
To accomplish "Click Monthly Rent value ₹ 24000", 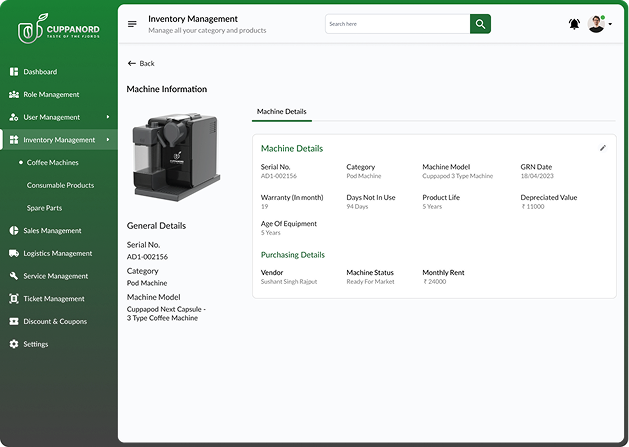I will tap(434, 282).
